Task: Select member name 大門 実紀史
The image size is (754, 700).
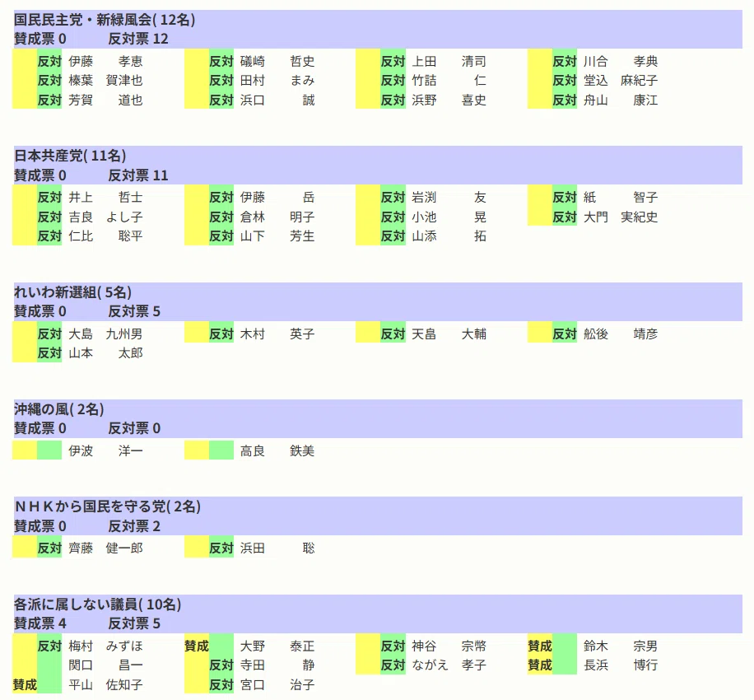Action: (x=621, y=217)
